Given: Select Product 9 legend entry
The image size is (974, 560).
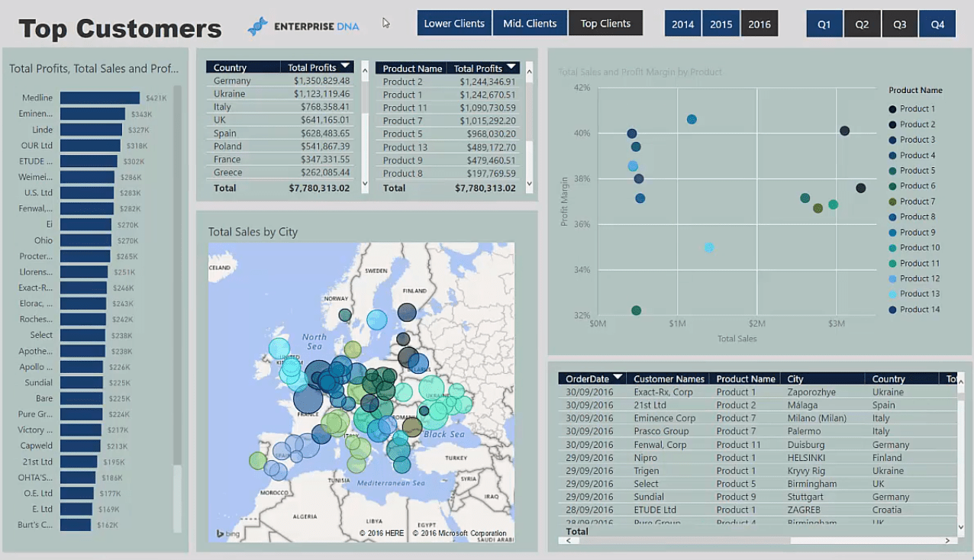Looking at the screenshot, I should 912,232.
